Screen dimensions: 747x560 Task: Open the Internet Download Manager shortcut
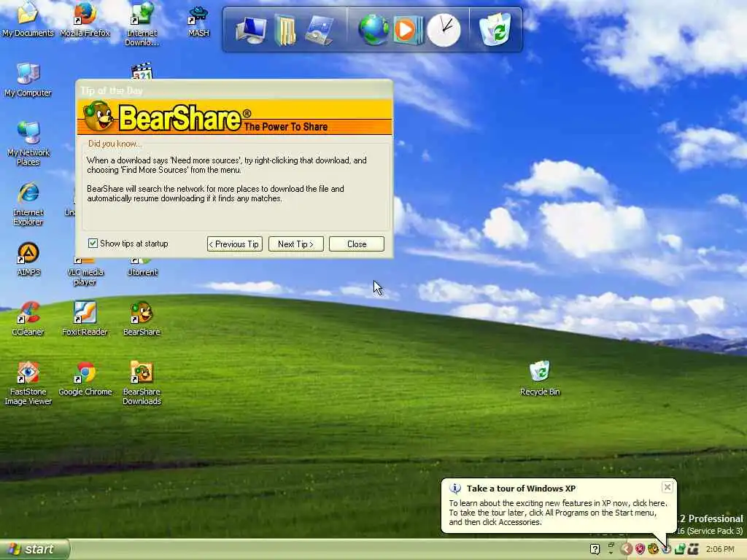click(142, 24)
